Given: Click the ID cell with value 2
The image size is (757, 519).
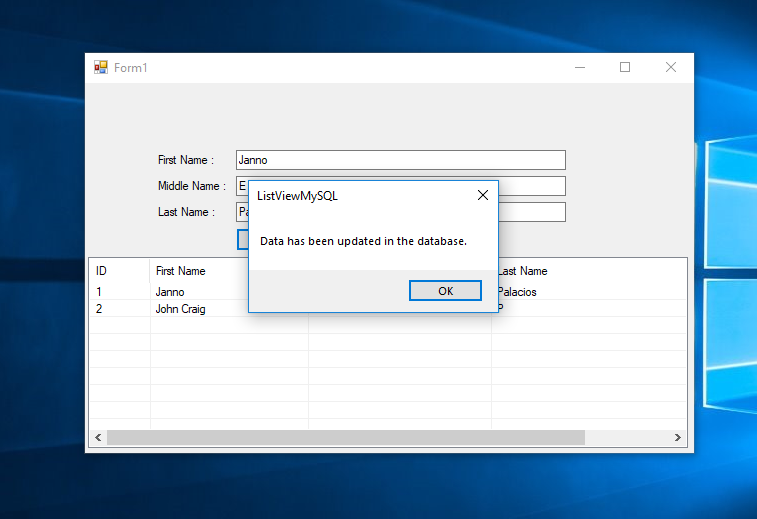Looking at the screenshot, I should [x=99, y=309].
